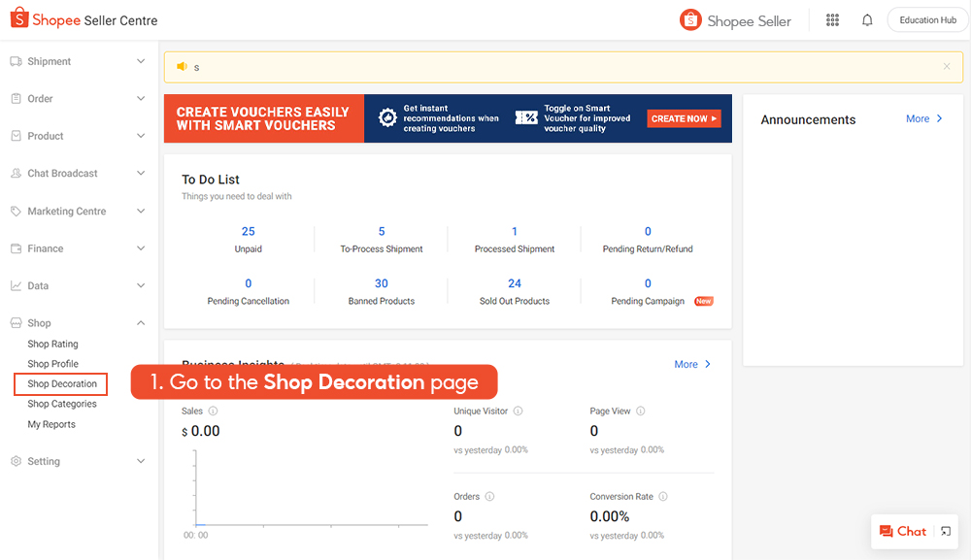
Task: Open Shop Rating in the sidebar
Action: pyautogui.click(x=52, y=344)
